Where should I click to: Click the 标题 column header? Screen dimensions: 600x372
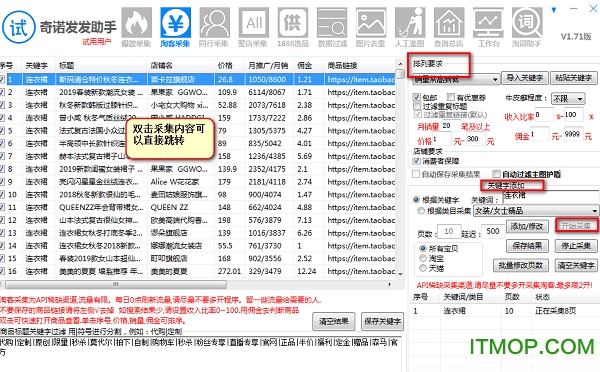click(101, 66)
